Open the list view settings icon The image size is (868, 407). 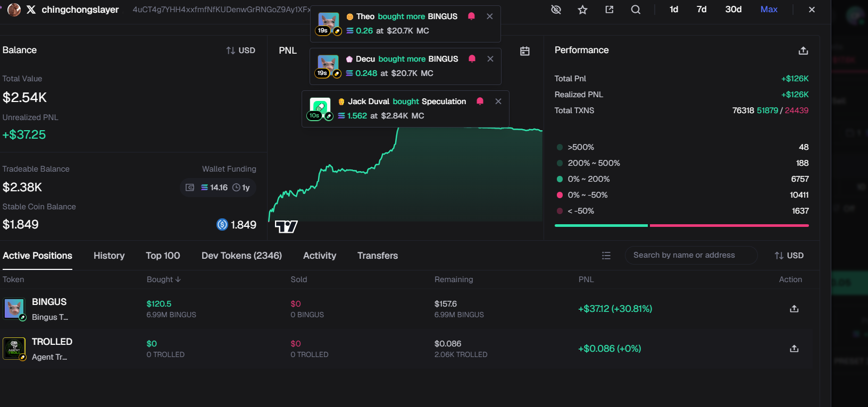pyautogui.click(x=606, y=256)
